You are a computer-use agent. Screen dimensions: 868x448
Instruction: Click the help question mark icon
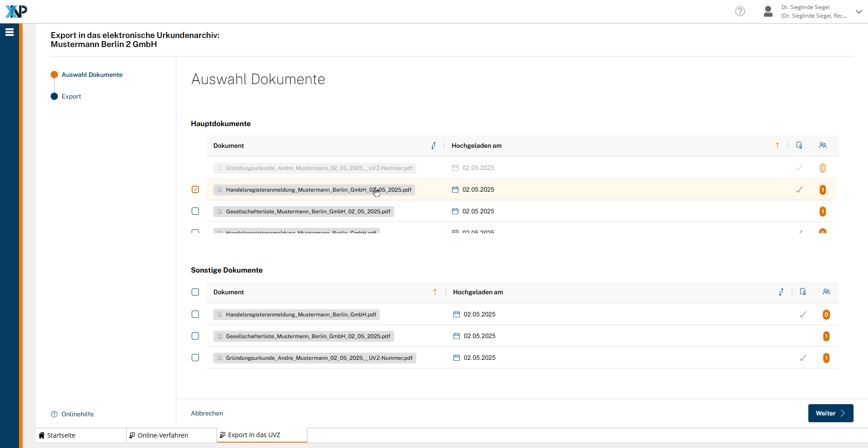tap(740, 11)
